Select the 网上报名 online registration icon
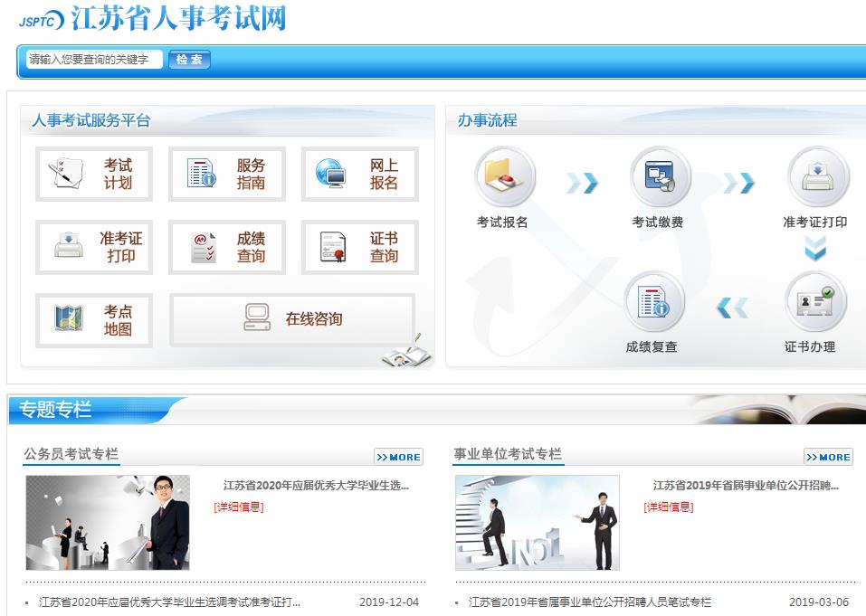Image resolution: width=866 pixels, height=616 pixels. [x=359, y=175]
